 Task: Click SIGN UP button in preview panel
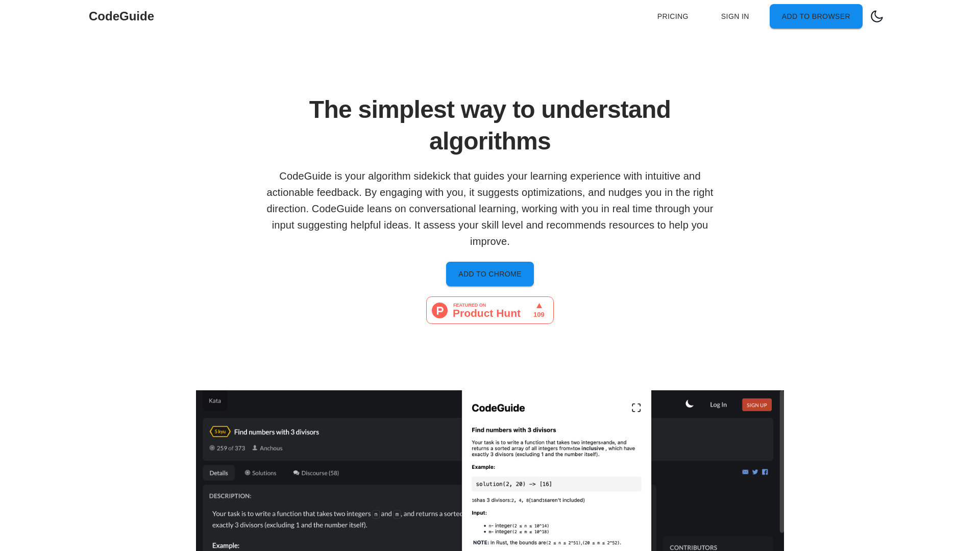click(757, 405)
